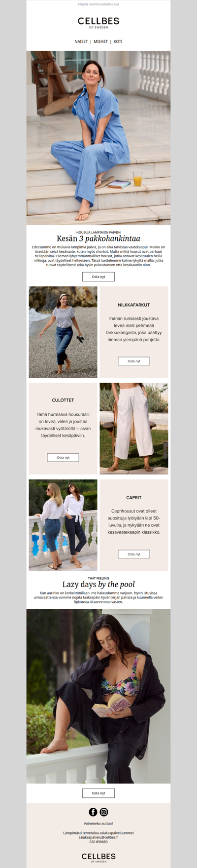Click 'Osta nyt' in Culottet box
The height and width of the screenshot is (868, 197).
pyautogui.click(x=63, y=457)
